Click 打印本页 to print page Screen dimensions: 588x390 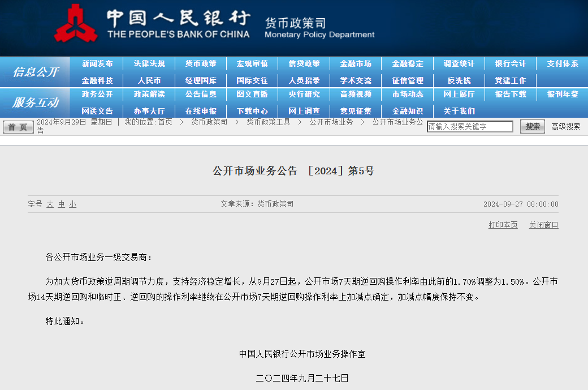click(x=503, y=225)
